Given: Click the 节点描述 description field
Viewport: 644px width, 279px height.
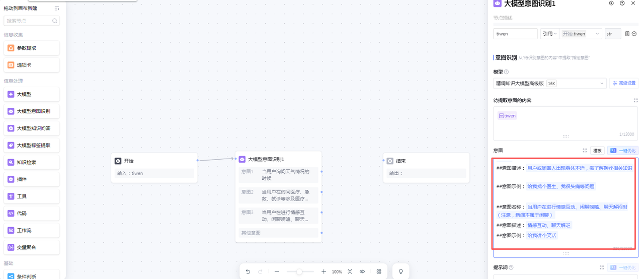Looking at the screenshot, I should [x=566, y=18].
